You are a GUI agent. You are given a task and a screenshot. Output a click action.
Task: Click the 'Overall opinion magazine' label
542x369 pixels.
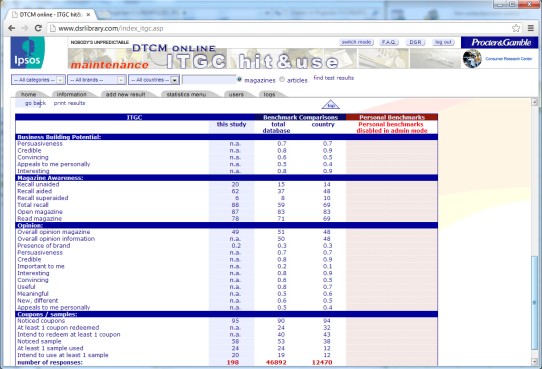coord(54,232)
